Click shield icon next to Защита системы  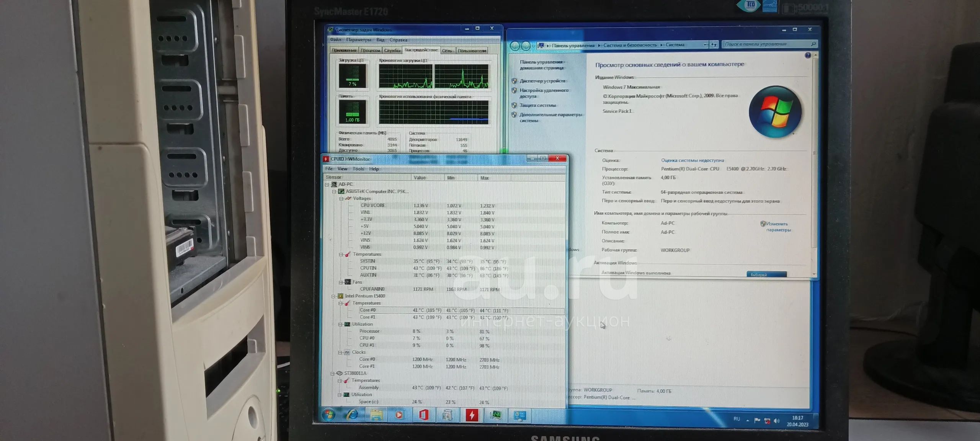tap(514, 105)
